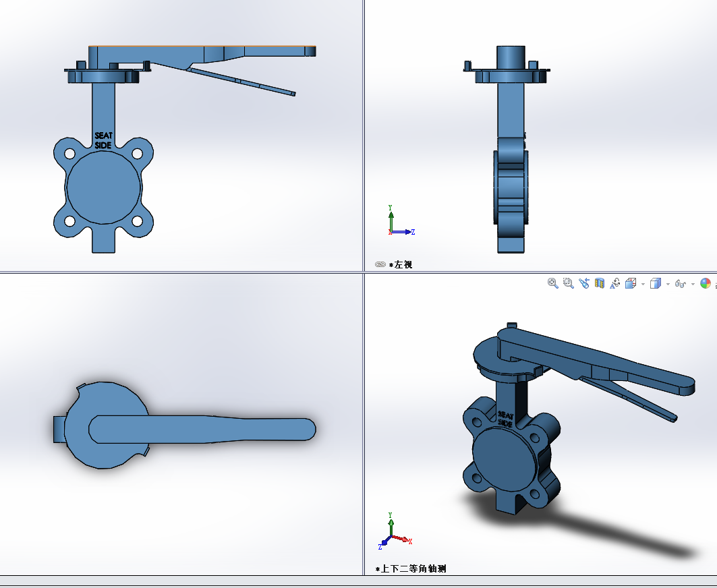The height and width of the screenshot is (588, 717).
Task: Click the Previous View icon
Action: point(584,283)
